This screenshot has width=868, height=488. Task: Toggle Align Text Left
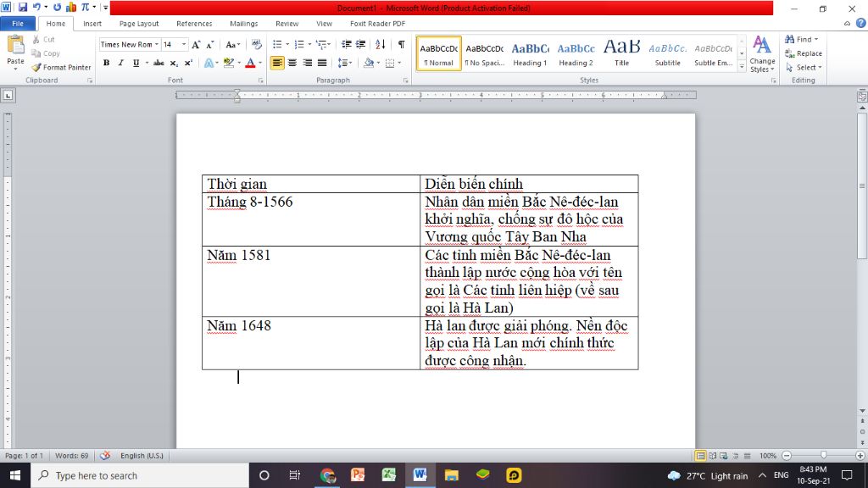277,63
